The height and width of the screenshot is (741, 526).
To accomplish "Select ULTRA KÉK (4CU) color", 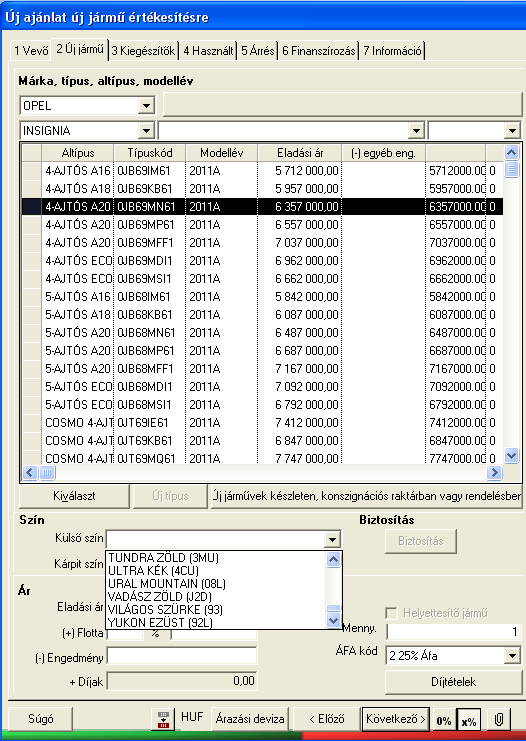I will pos(216,571).
